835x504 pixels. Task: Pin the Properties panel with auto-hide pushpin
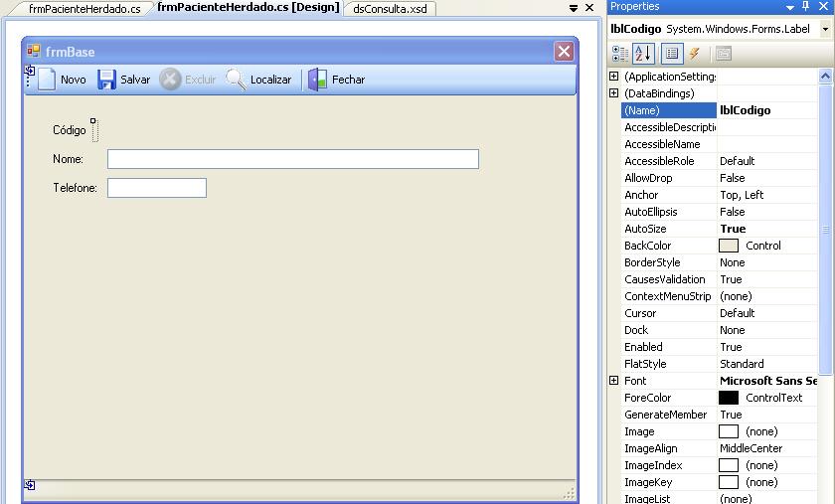(805, 7)
